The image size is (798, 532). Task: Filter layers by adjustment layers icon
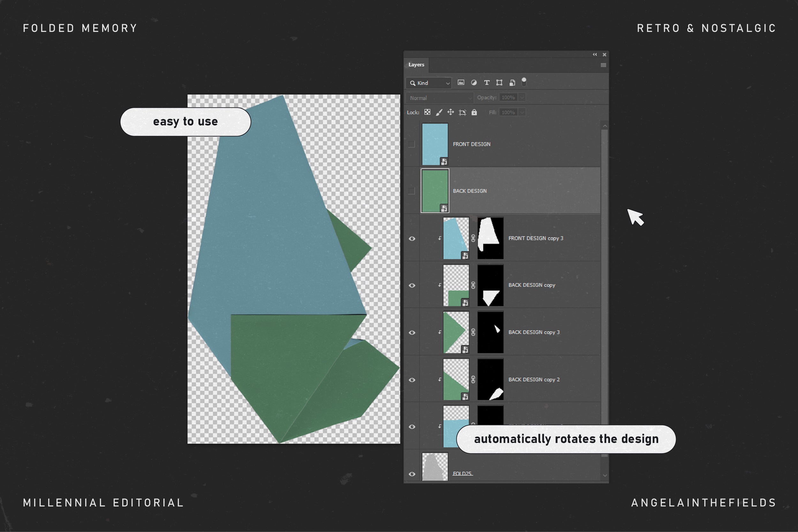(x=474, y=83)
